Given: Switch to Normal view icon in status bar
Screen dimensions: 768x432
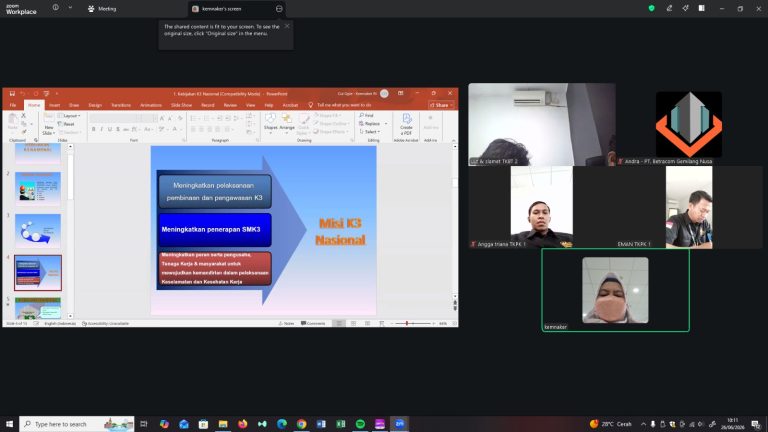Looking at the screenshot, I should pyautogui.click(x=338, y=324).
